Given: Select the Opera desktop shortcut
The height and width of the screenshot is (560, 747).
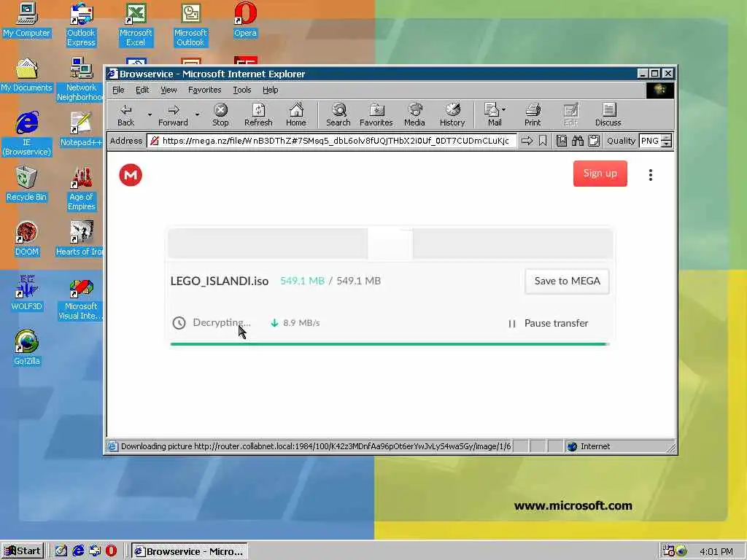Looking at the screenshot, I should coord(245,20).
